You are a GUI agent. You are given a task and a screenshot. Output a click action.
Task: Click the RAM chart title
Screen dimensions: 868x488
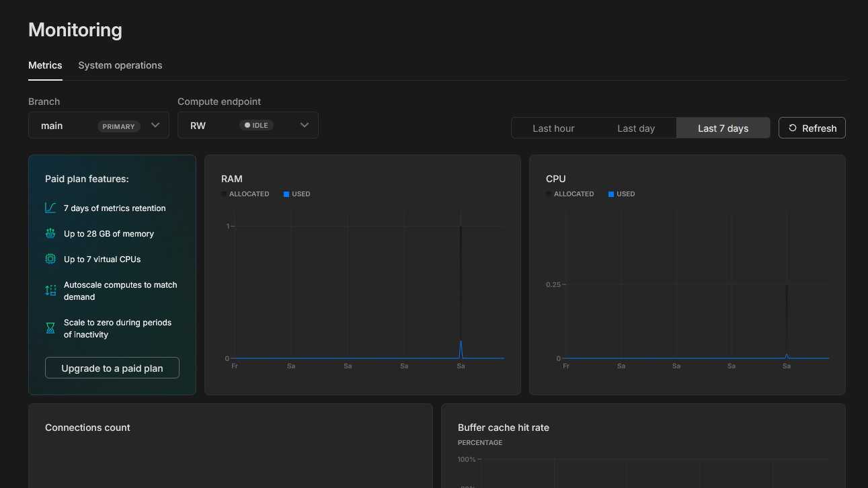tap(232, 179)
